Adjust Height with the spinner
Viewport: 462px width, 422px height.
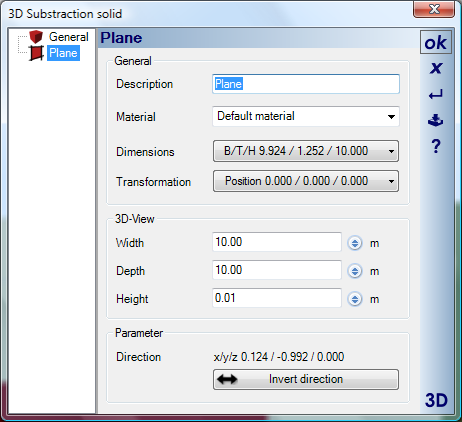coord(355,299)
